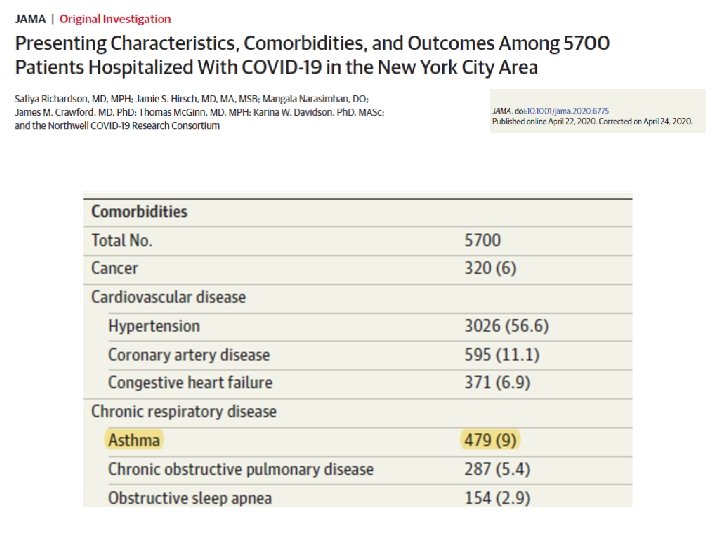
Task: Click the Total No. row label
Action: click(x=122, y=240)
